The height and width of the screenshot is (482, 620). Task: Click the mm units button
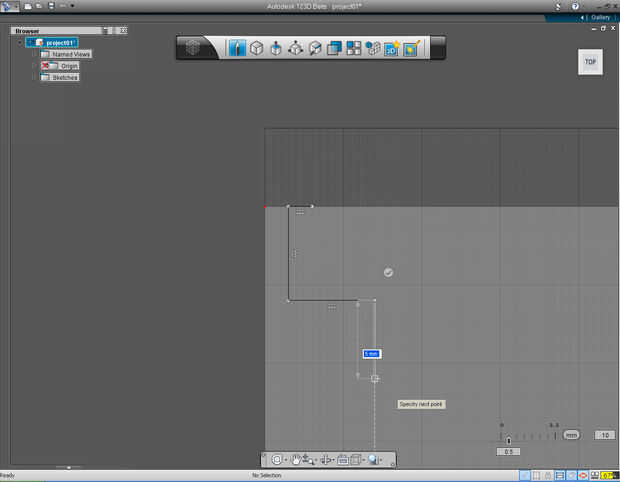click(571, 435)
